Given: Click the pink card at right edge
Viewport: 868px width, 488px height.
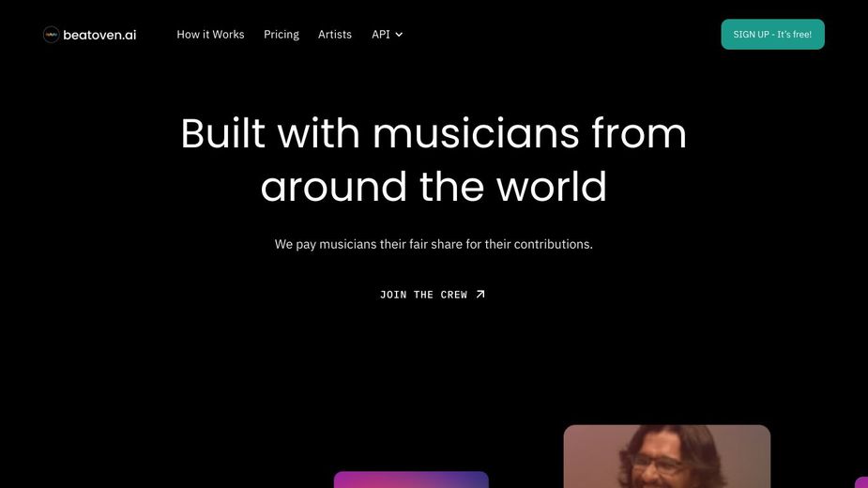Looking at the screenshot, I should click(x=861, y=482).
